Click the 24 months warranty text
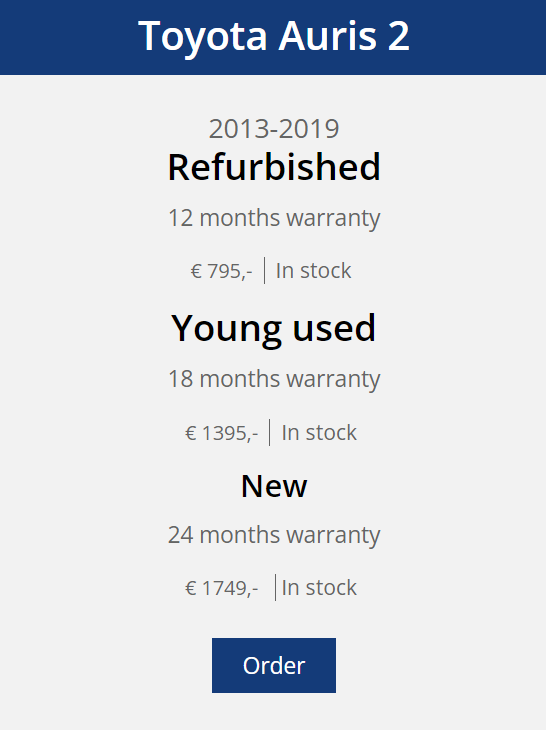 pyautogui.click(x=274, y=535)
